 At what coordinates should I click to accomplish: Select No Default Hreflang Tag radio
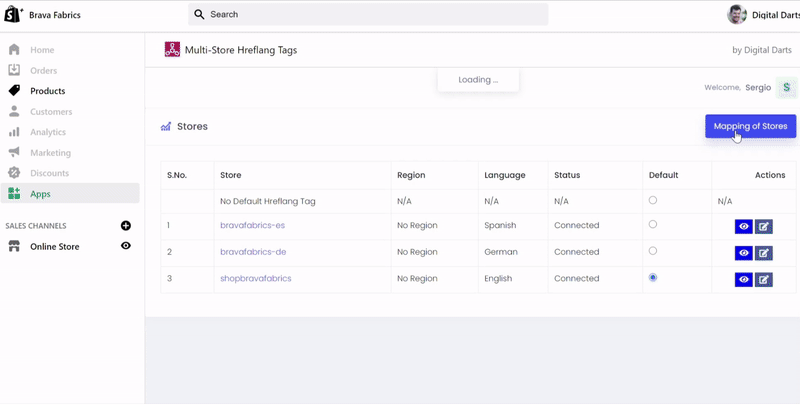click(x=653, y=200)
